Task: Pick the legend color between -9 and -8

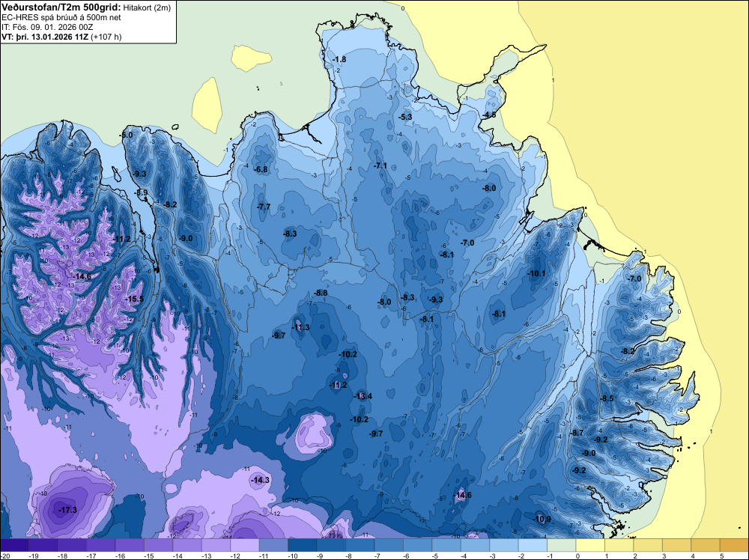Action: [331, 545]
